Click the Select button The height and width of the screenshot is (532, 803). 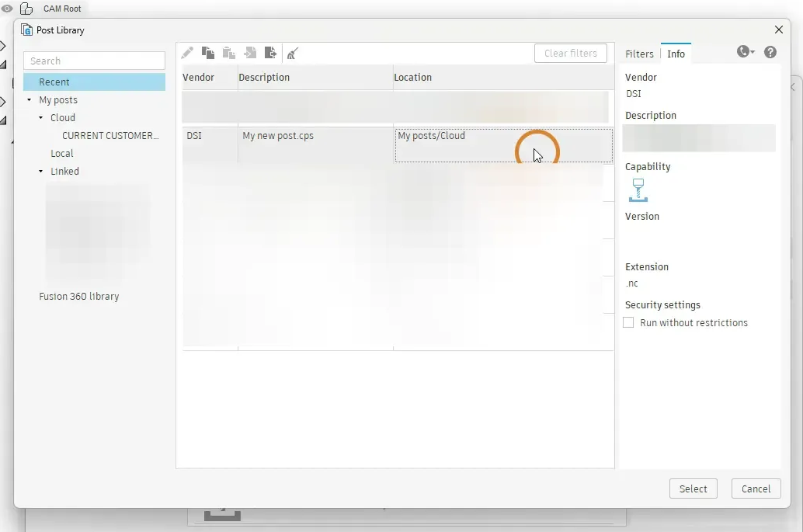coord(693,489)
